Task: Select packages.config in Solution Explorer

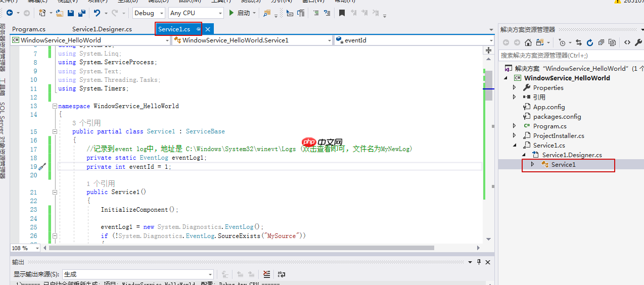Action: [557, 116]
